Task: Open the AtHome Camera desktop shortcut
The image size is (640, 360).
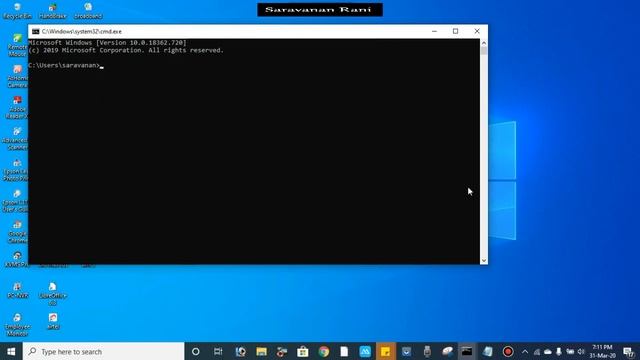Action: coord(17,76)
